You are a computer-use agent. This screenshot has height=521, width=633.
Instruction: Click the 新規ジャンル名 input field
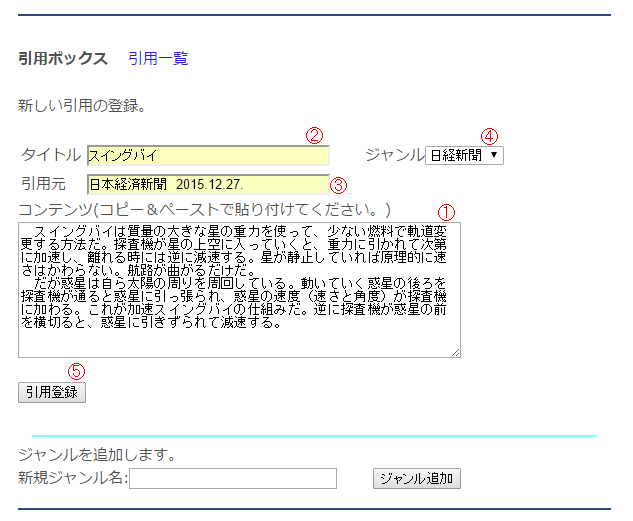click(233, 479)
